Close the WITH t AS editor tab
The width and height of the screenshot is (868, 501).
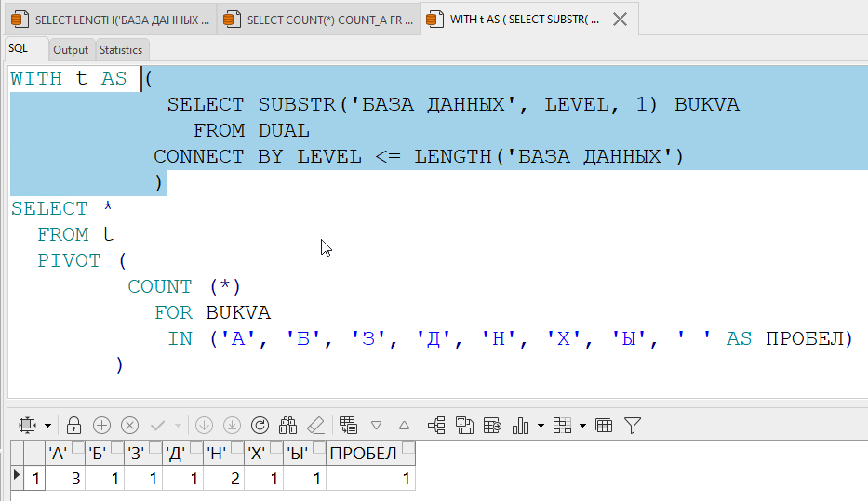pos(621,19)
